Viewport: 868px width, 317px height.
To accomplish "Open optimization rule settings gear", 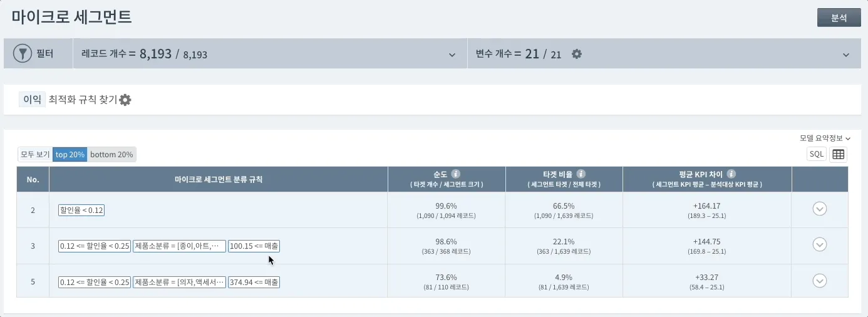I will tap(125, 100).
